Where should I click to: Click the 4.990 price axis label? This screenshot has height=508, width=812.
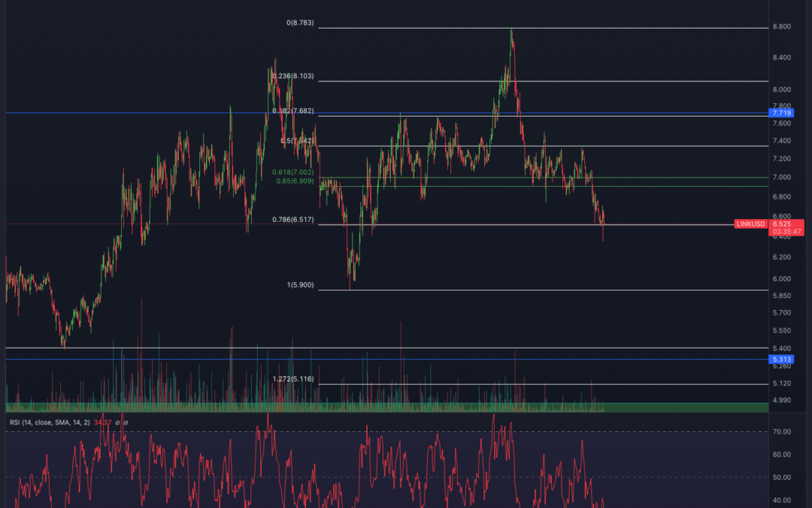click(781, 400)
